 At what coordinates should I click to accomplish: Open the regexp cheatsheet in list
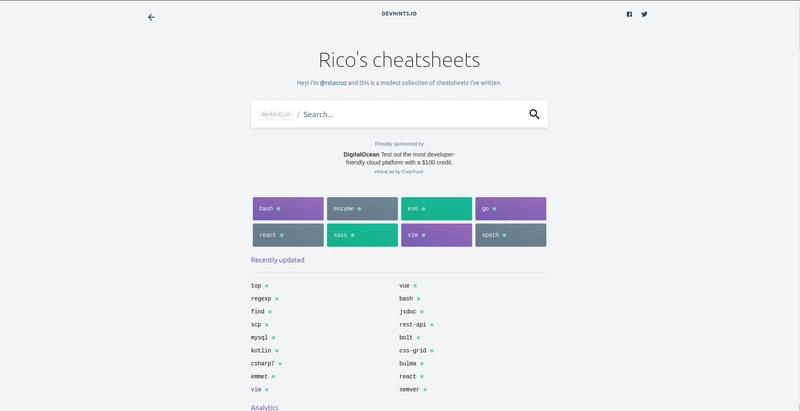coord(261,299)
